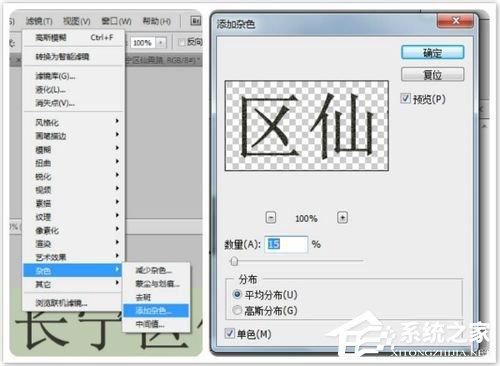
Task: Confirm noise with 确定 button
Action: tap(432, 52)
